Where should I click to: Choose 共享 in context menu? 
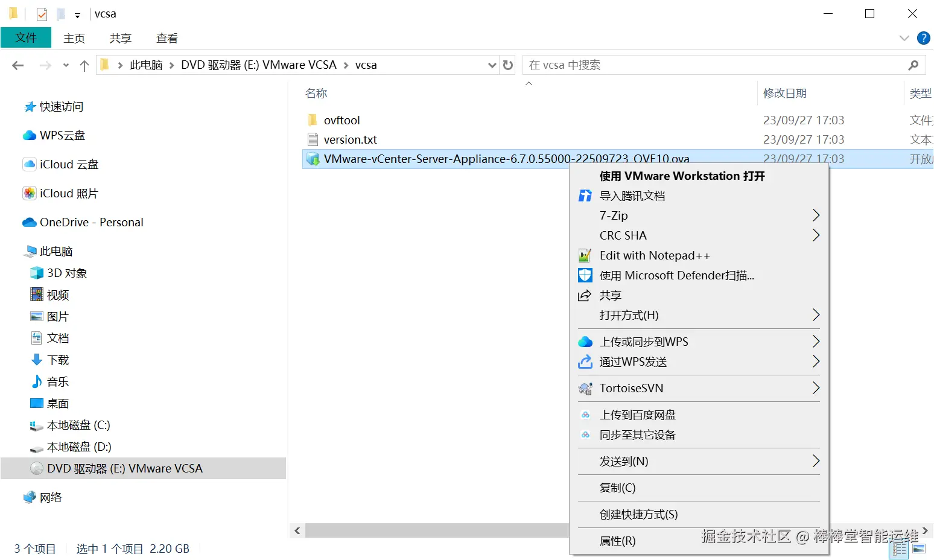699,296
